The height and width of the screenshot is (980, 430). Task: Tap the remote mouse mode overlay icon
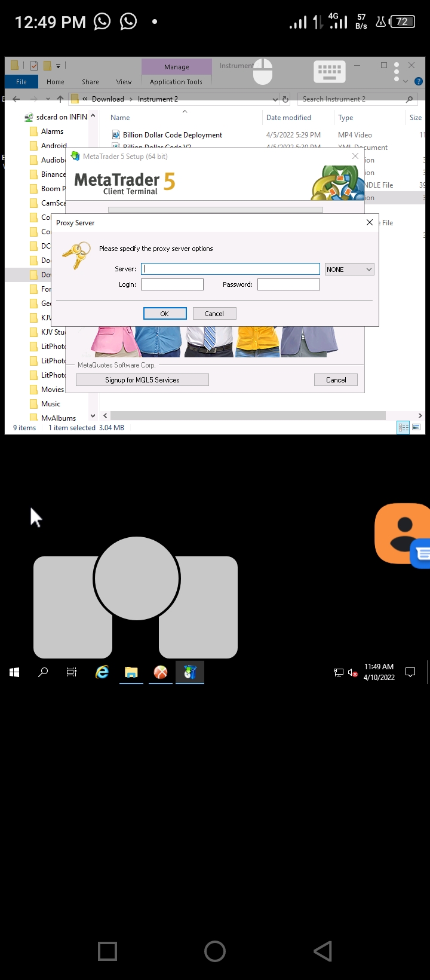tap(263, 72)
